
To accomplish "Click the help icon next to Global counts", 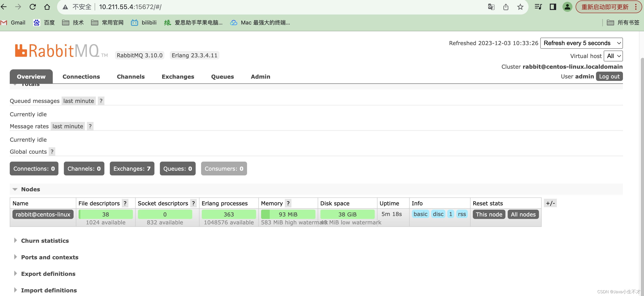I will pyautogui.click(x=52, y=151).
